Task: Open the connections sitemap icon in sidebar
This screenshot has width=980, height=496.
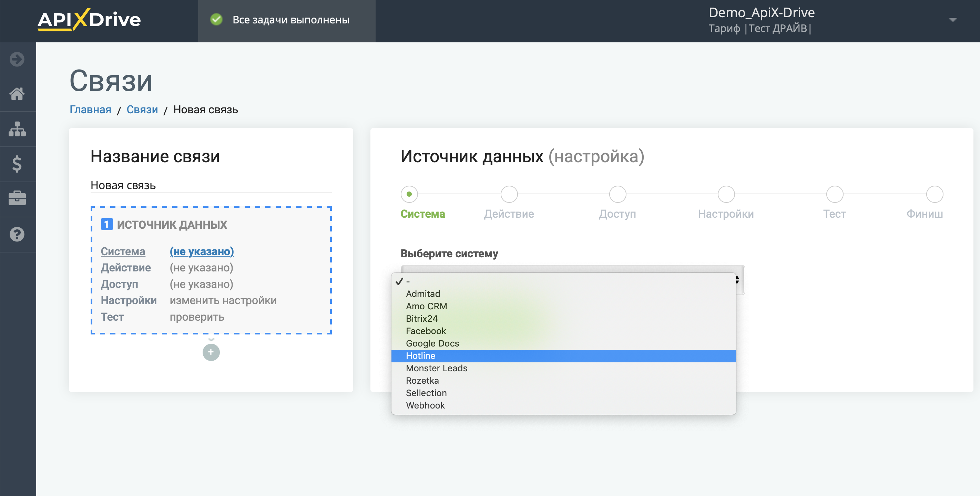Action: (x=17, y=129)
